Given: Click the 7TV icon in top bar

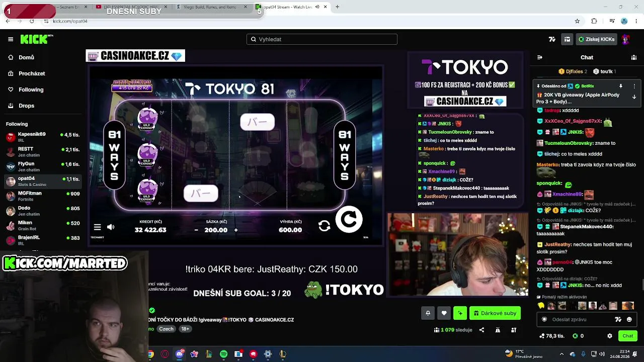Looking at the screenshot, I should coord(552,39).
